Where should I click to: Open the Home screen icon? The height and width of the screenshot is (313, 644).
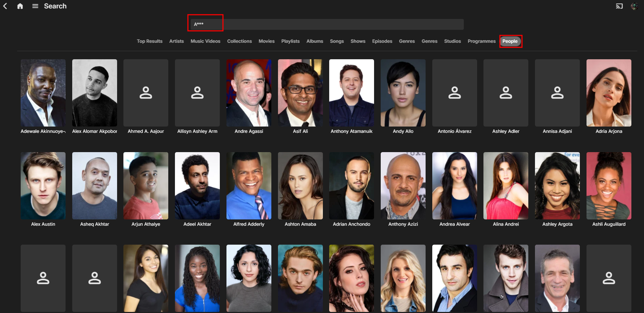(20, 6)
